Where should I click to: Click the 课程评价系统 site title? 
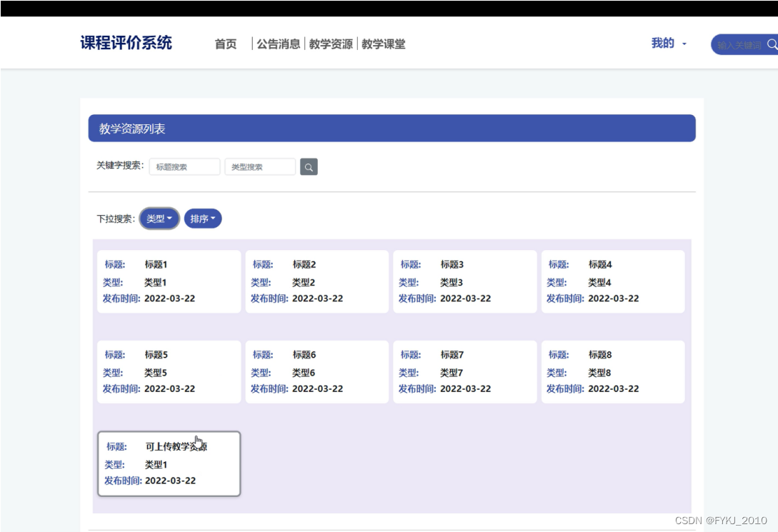click(x=126, y=43)
